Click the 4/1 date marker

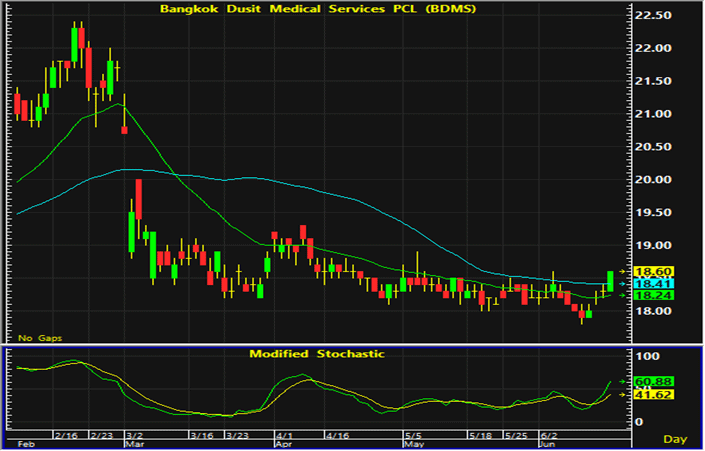pyautogui.click(x=285, y=436)
